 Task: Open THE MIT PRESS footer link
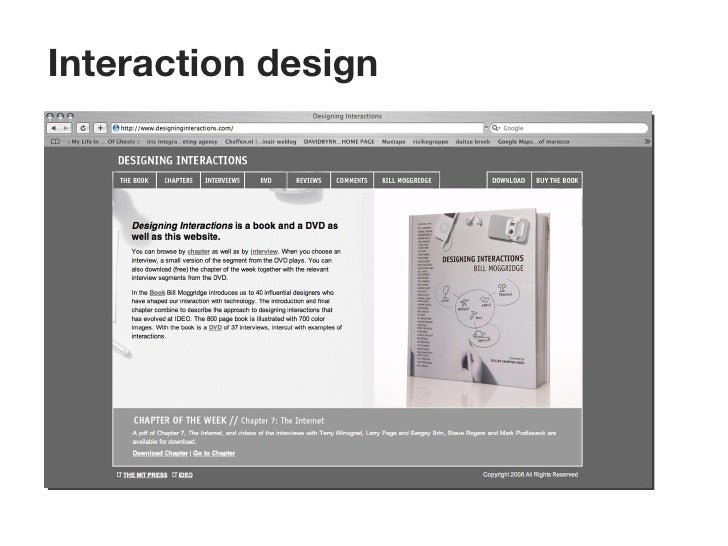145,475
